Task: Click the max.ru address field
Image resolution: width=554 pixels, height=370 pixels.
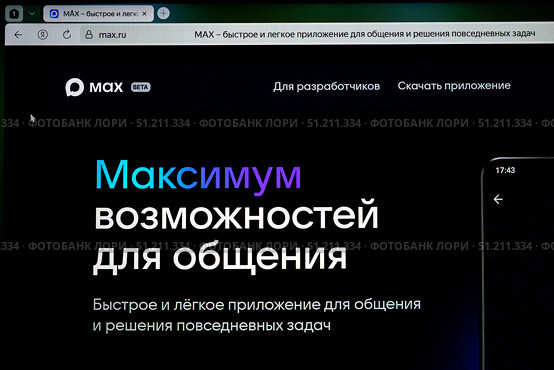Action: click(112, 35)
